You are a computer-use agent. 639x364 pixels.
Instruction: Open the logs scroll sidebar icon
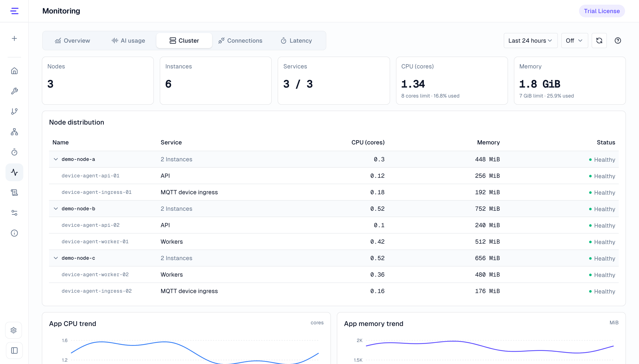point(14,193)
